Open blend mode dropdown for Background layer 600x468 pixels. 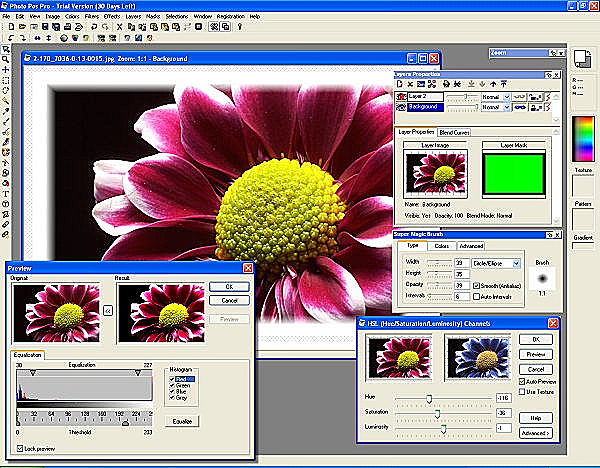[509, 106]
